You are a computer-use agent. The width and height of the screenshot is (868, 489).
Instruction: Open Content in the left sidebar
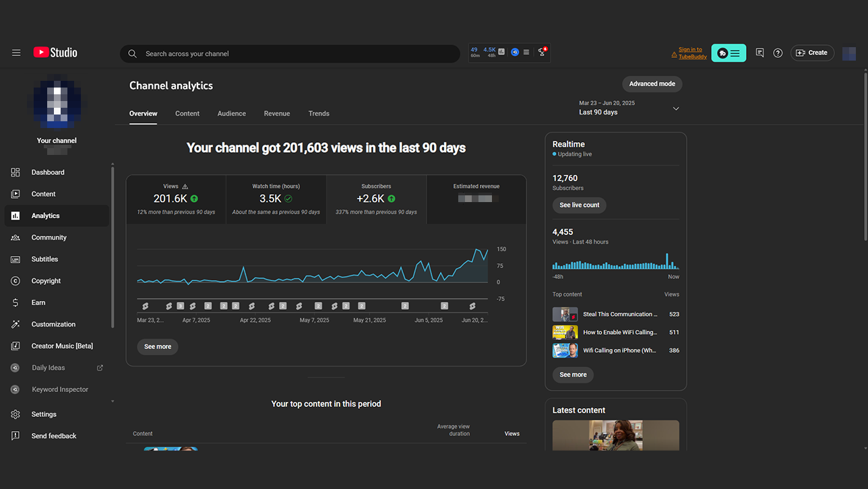(57, 194)
